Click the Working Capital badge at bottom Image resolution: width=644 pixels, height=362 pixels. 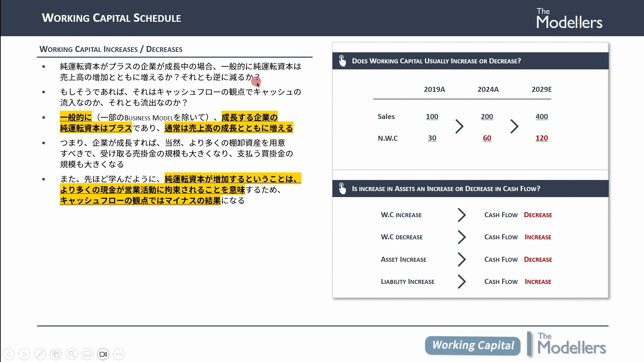[473, 345]
